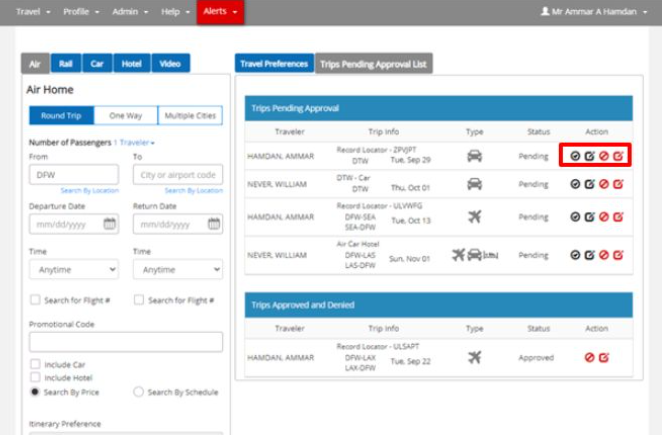This screenshot has height=435, width=662.
Task: Open return Time Anytime dropdown
Action: [x=178, y=269]
